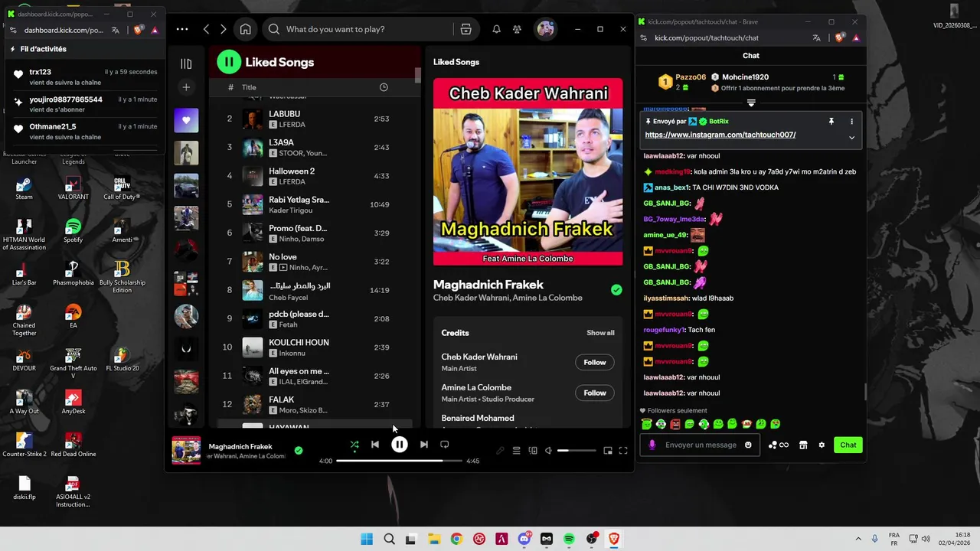This screenshot has width=980, height=551.
Task: Open Spotify notifications bell
Action: coord(496,29)
